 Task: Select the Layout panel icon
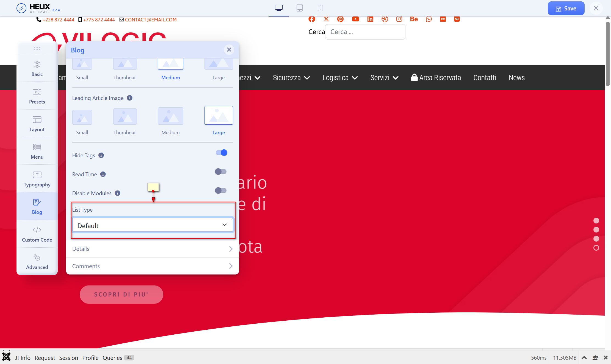(x=37, y=120)
